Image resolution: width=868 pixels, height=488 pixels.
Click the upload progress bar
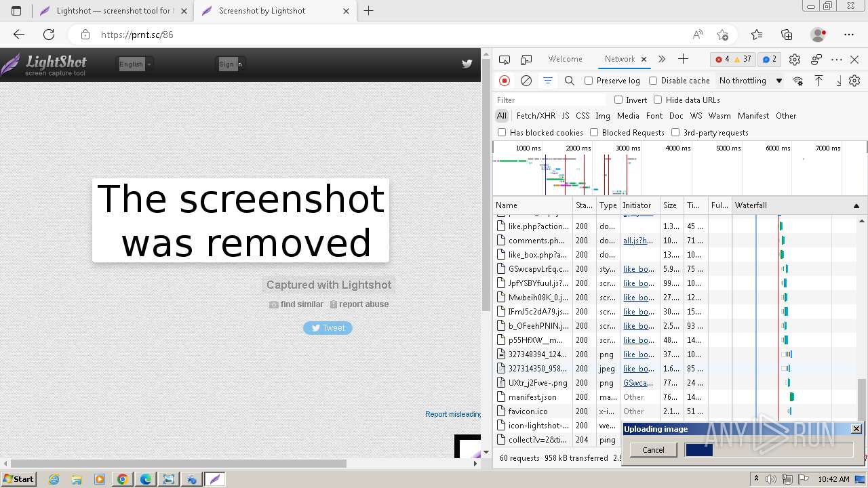pos(769,450)
